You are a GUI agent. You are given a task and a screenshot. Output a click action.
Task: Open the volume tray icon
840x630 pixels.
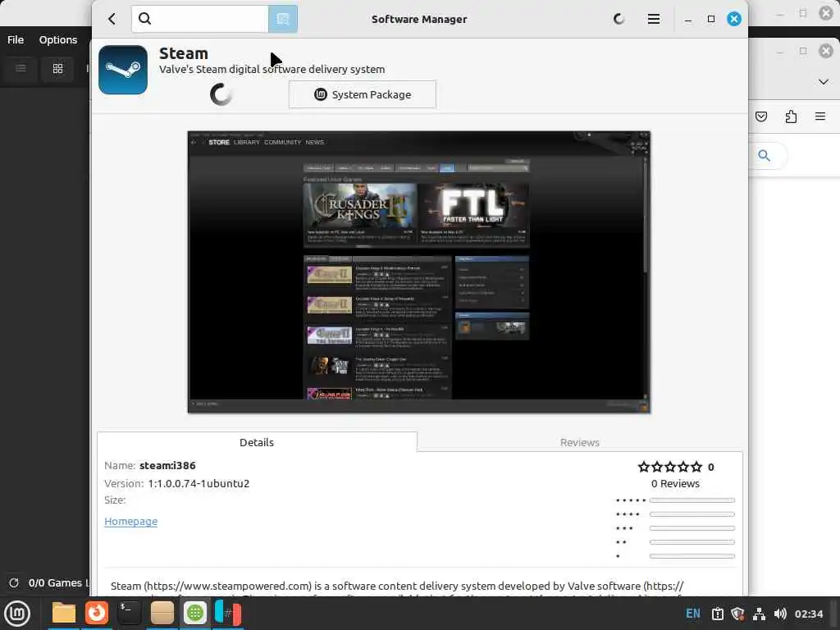[x=780, y=614]
